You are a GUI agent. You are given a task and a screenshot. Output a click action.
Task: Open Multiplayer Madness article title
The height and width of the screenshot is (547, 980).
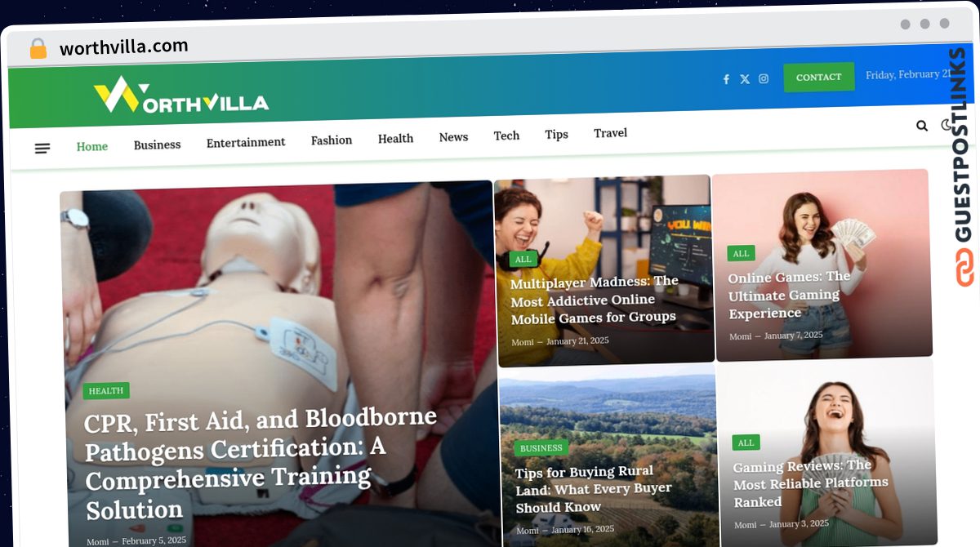click(x=595, y=299)
